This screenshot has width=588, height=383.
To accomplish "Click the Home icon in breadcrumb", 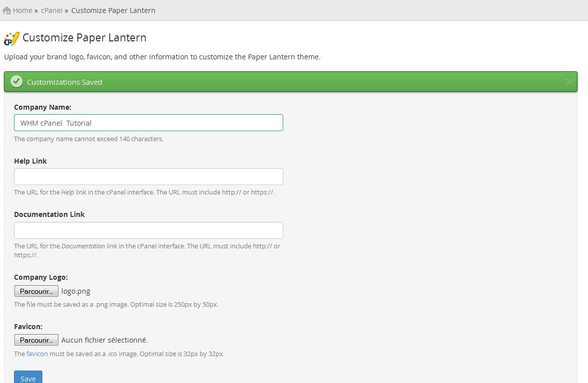I will click(6, 10).
